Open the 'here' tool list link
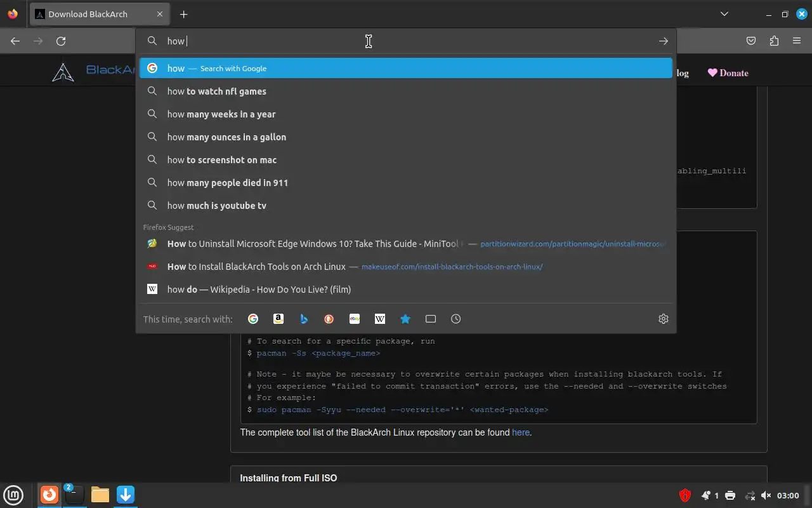Image resolution: width=812 pixels, height=508 pixels. click(521, 432)
